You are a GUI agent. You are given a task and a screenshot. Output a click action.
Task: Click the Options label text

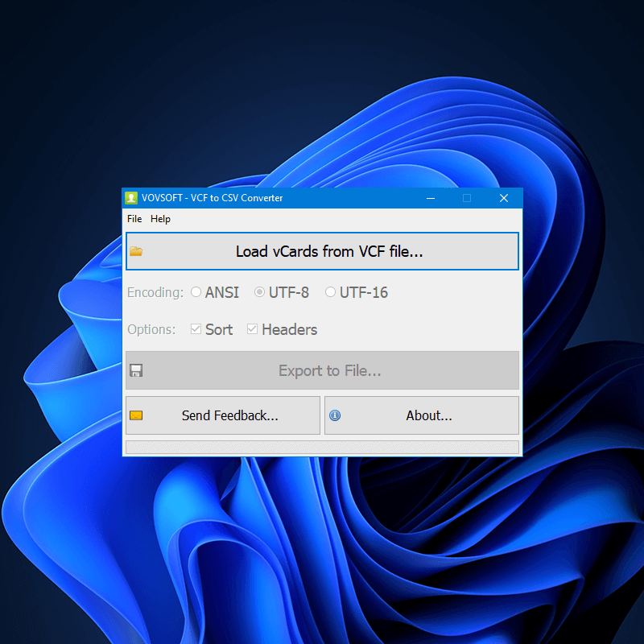[151, 329]
